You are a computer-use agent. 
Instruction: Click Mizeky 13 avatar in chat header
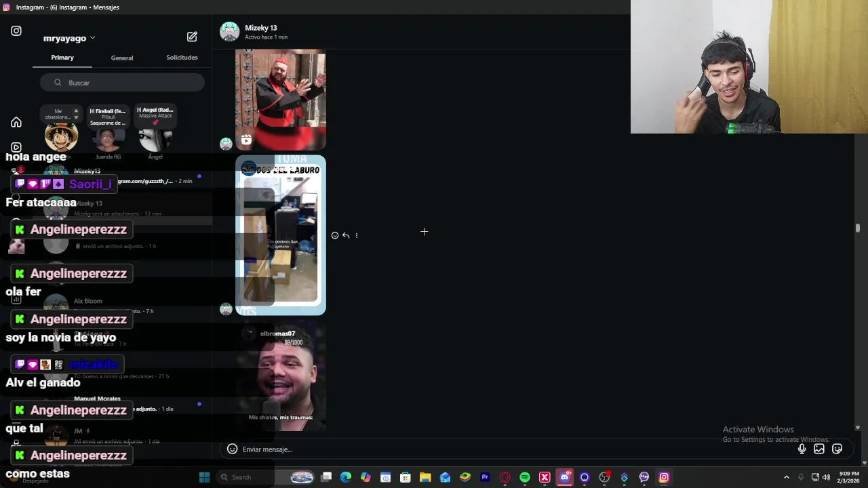pos(229,31)
